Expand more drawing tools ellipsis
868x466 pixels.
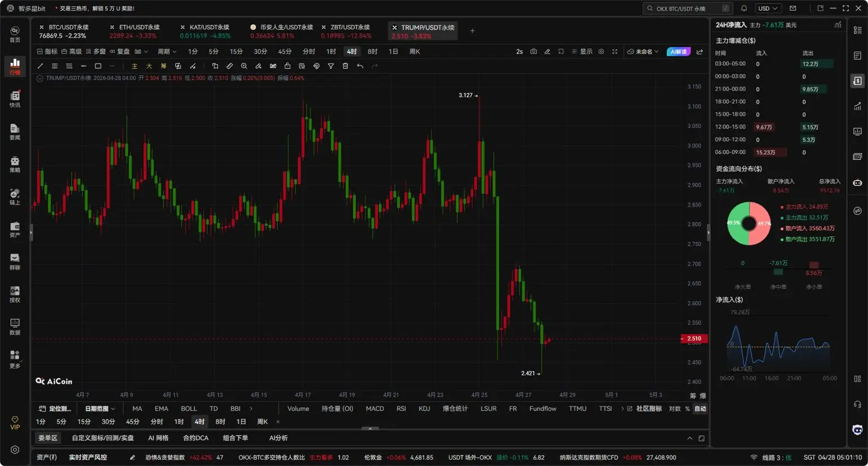click(112, 66)
